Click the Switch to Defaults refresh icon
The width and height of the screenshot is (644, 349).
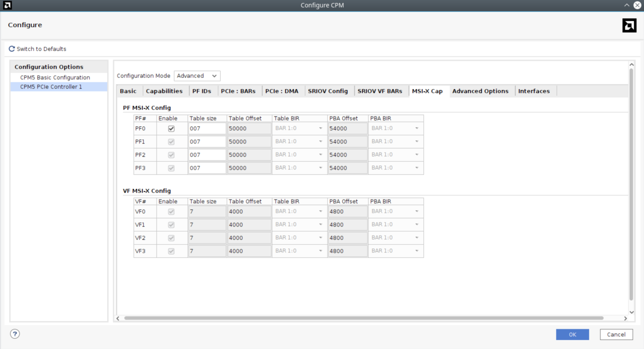(12, 49)
